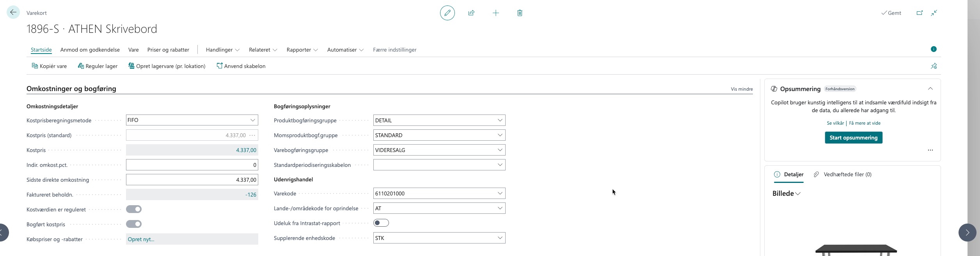Image resolution: width=980 pixels, height=256 pixels.
Task: Open the Kostprisberegningsmetode dropdown
Action: click(252, 120)
